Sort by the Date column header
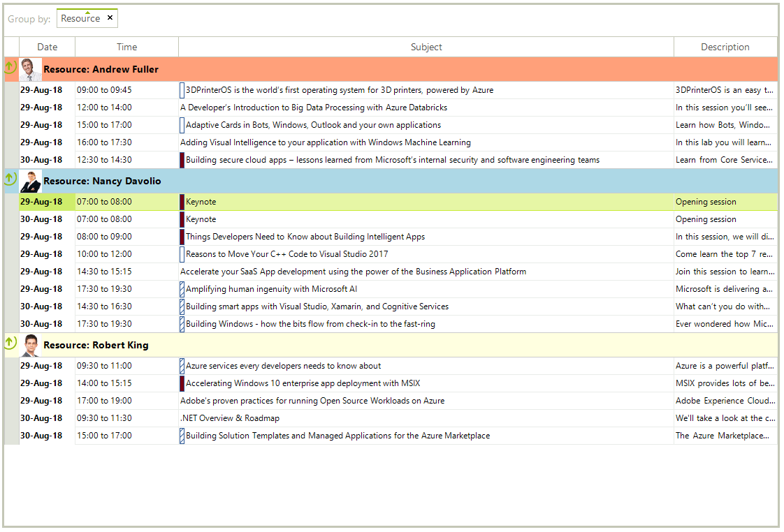Image resolution: width=784 pixels, height=532 pixels. point(47,47)
